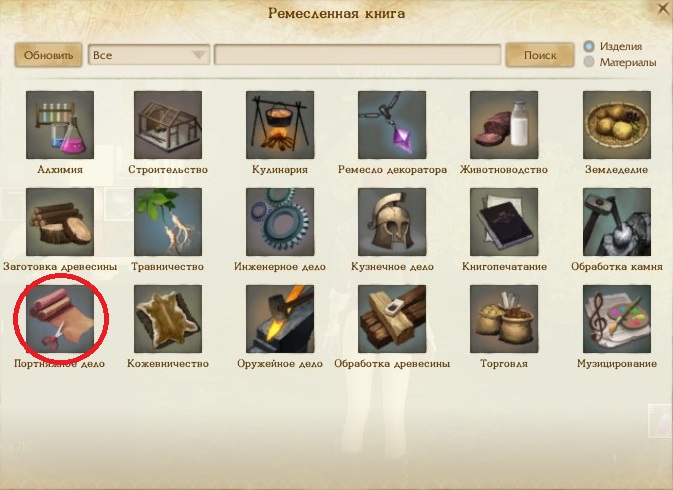This screenshot has height=490, width=673.
Task: Select Портняжное дело circled cloth icon
Action: tap(60, 319)
